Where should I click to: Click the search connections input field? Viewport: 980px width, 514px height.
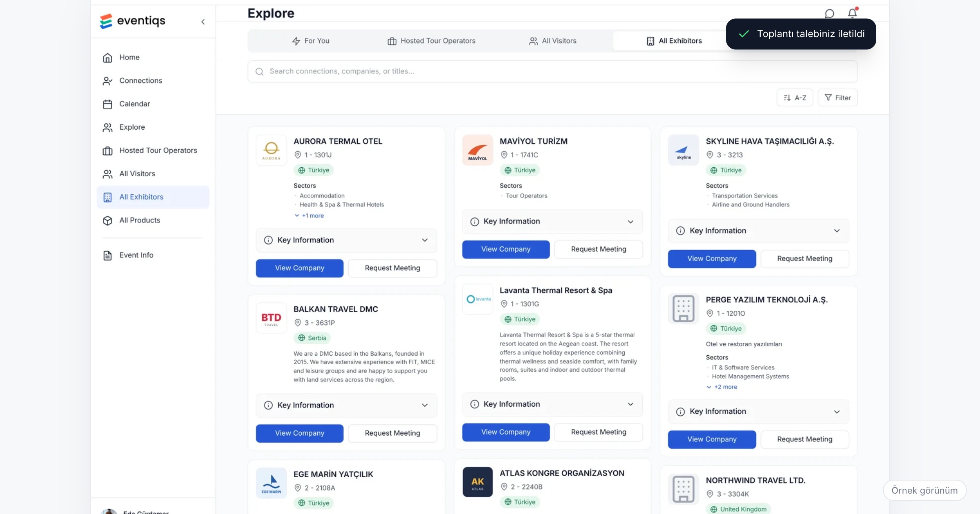click(552, 71)
